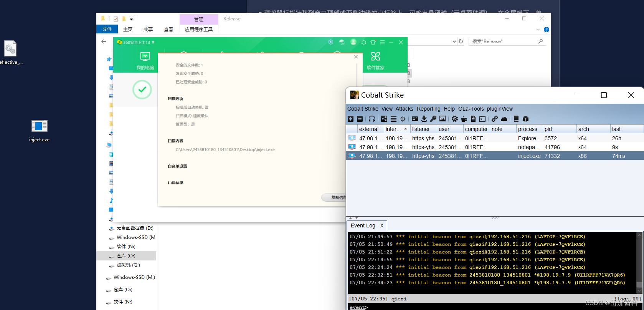
Task: Switch to session table list icon
Action: tap(393, 119)
